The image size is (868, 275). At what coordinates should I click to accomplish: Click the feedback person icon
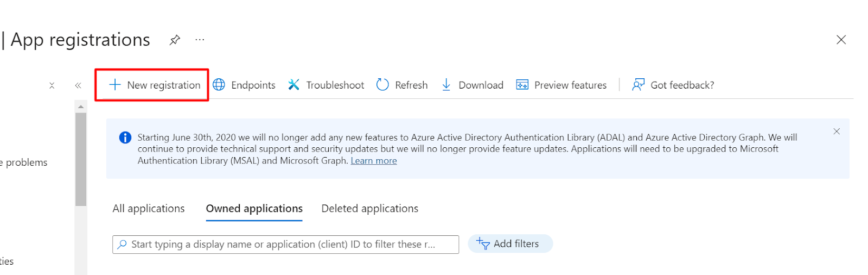click(638, 85)
